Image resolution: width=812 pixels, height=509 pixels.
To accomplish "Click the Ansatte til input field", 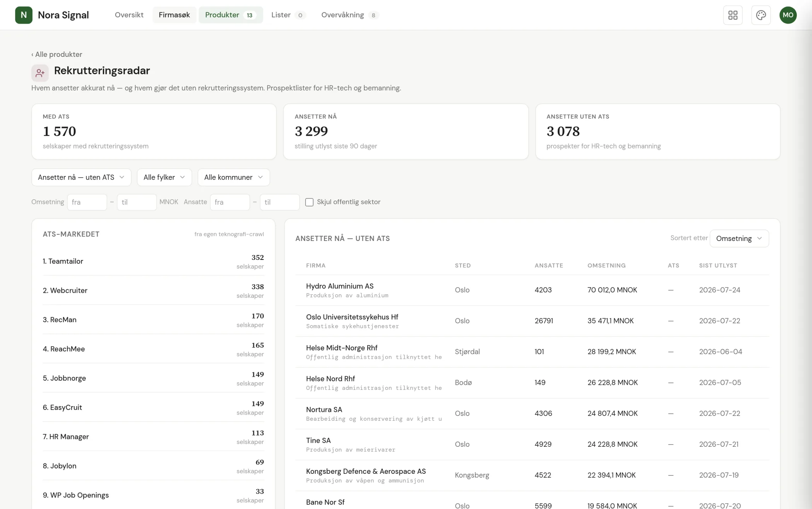I will pyautogui.click(x=280, y=202).
